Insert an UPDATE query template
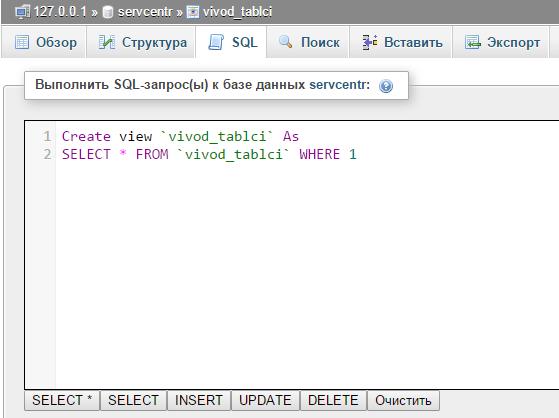Viewport: 559px width, 418px height. click(x=265, y=401)
